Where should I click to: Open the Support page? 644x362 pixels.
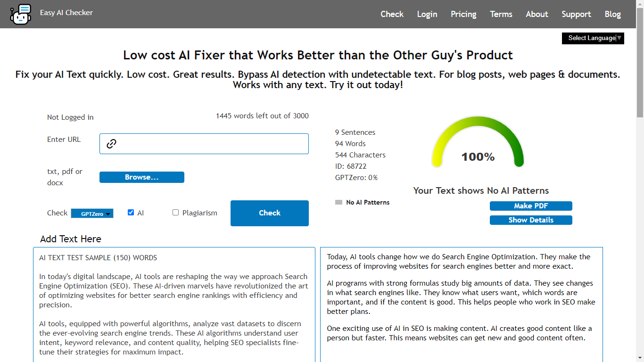pyautogui.click(x=576, y=14)
